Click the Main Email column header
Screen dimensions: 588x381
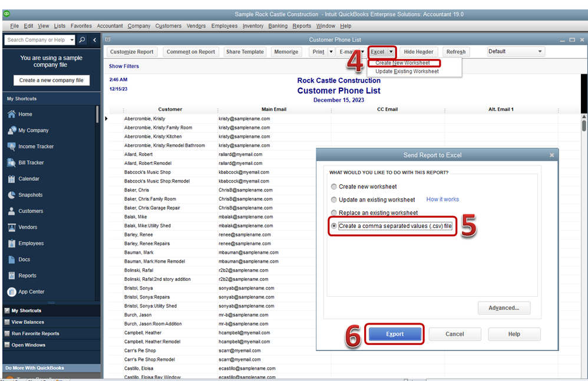tap(274, 110)
